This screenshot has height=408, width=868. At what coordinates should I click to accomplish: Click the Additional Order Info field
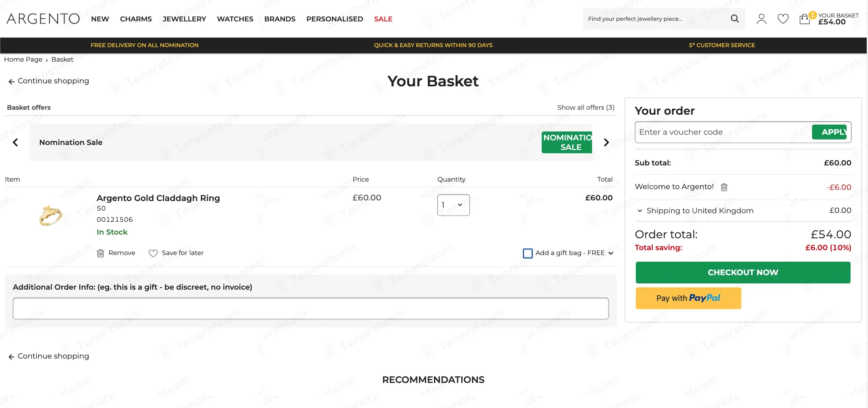point(311,308)
